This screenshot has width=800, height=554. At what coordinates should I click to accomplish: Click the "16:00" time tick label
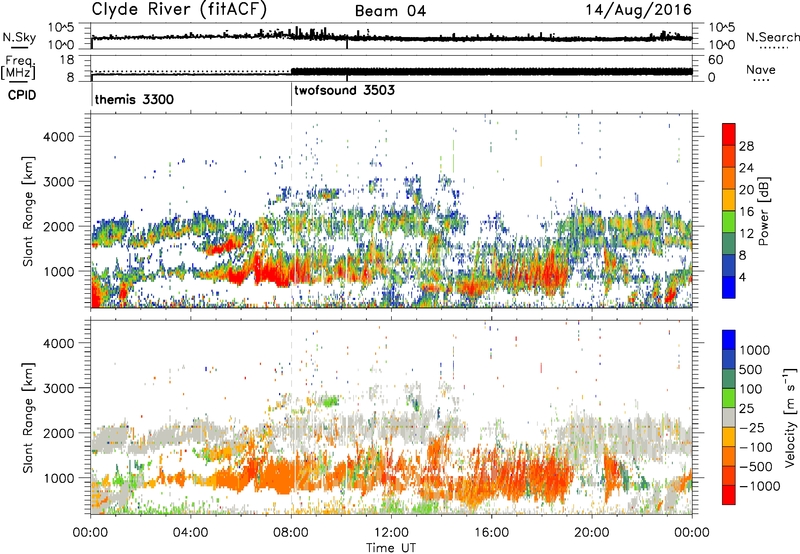point(491,533)
